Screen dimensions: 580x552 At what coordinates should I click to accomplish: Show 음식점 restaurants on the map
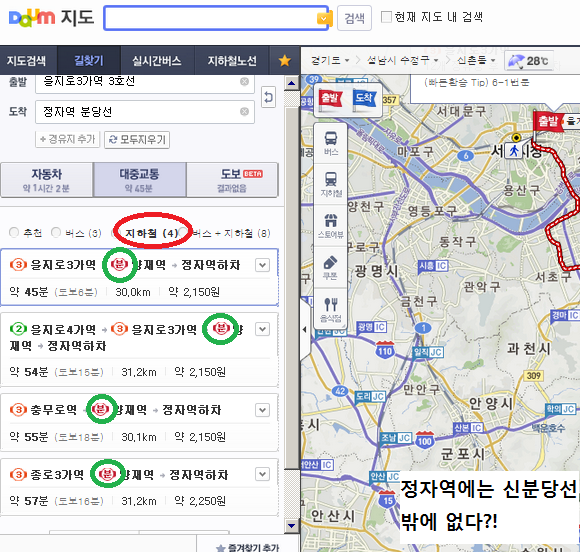331,309
